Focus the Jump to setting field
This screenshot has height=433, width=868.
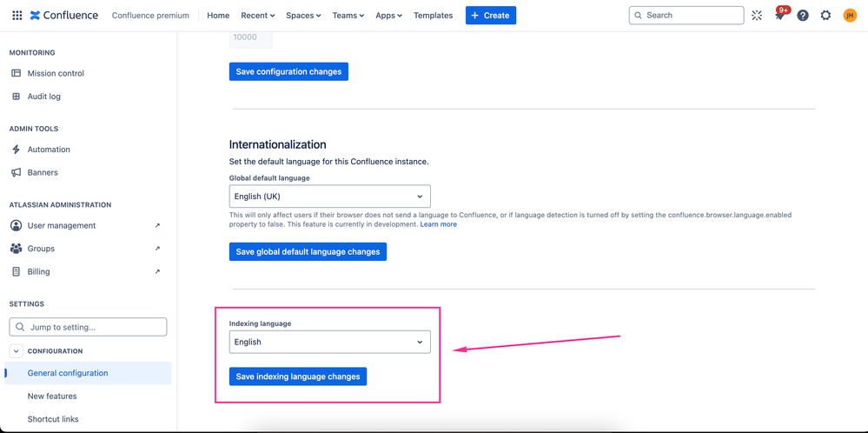point(88,327)
